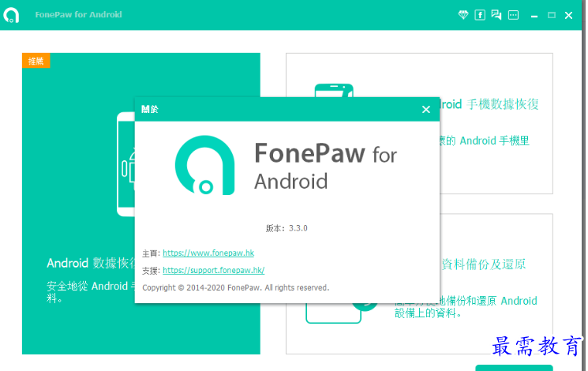Open support link support.fonepaw.hk
588x371 pixels.
click(x=213, y=270)
